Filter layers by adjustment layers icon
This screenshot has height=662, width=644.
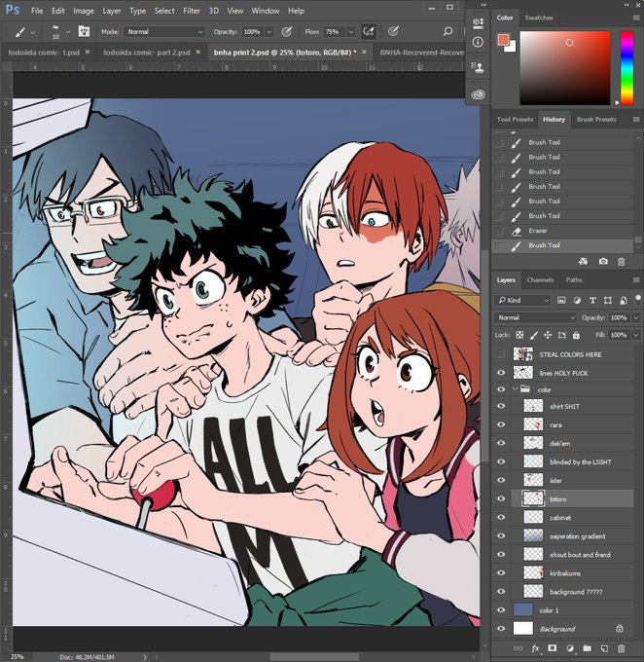pyautogui.click(x=577, y=300)
